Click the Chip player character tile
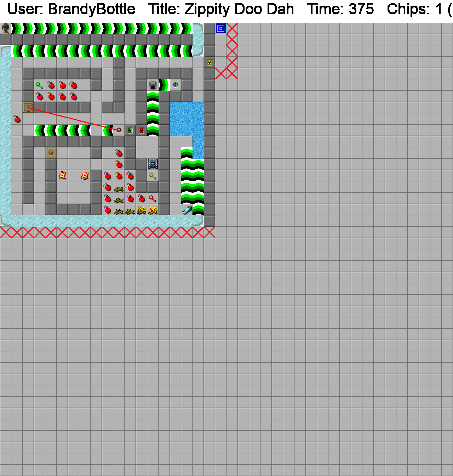Screen dimensions: 453x476 tap(6, 28)
